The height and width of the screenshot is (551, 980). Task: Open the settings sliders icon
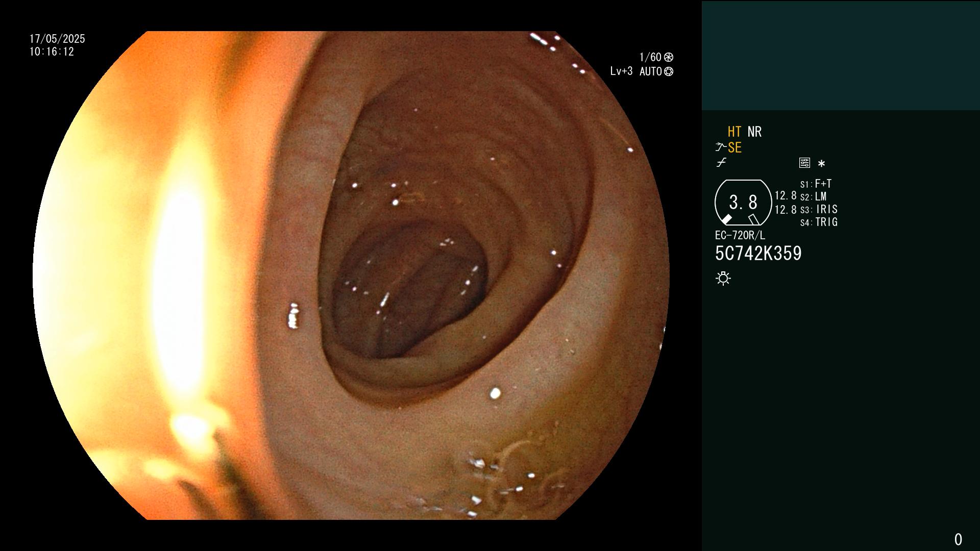(x=804, y=163)
